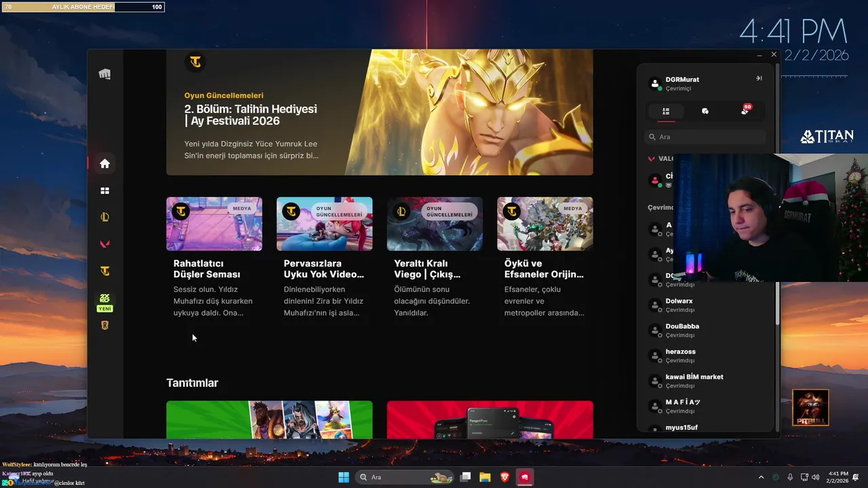Click TFT icon on featured banner
Screen dimensions: 868x488
pos(195,62)
